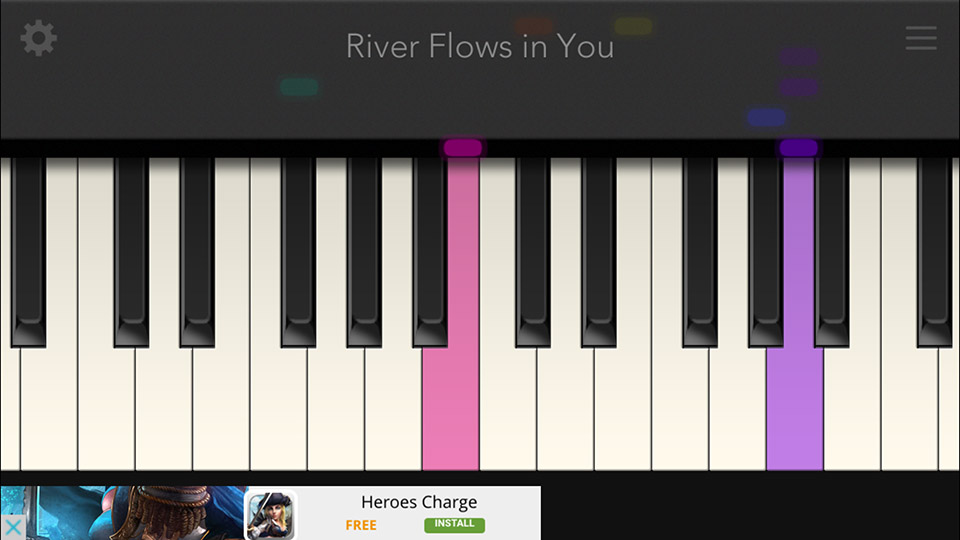
Task: Play the black key left of pink key
Action: click(x=430, y=251)
